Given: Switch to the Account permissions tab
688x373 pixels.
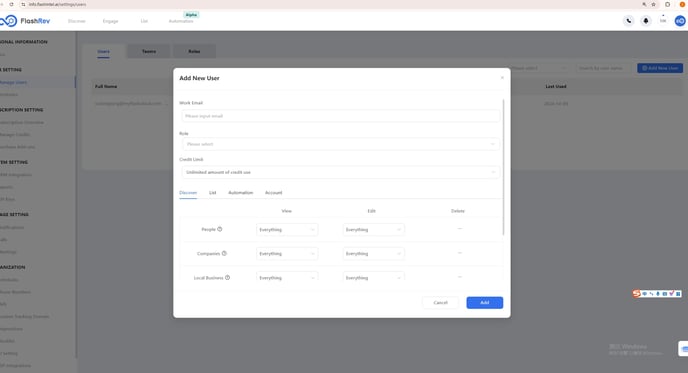Looking at the screenshot, I should click(273, 193).
